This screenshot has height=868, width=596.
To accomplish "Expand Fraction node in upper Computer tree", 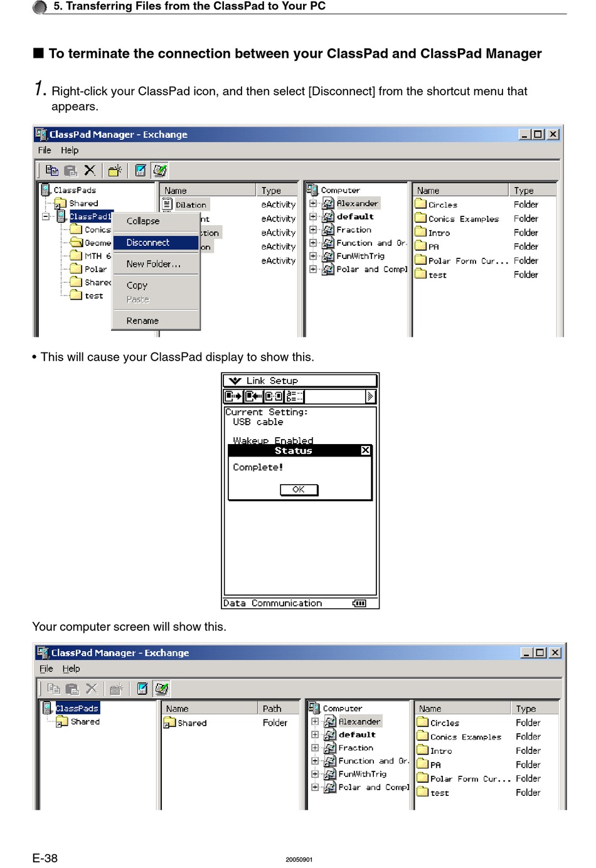I will [312, 230].
